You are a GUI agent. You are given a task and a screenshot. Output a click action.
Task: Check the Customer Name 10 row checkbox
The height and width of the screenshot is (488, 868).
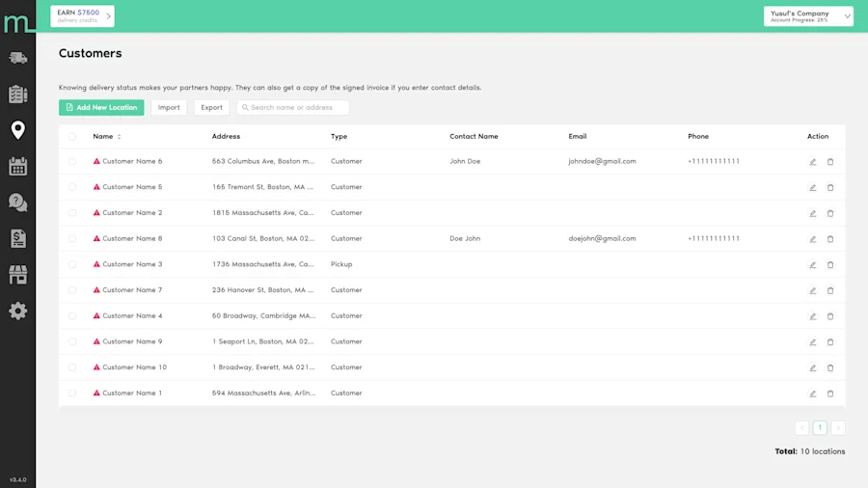click(x=72, y=366)
